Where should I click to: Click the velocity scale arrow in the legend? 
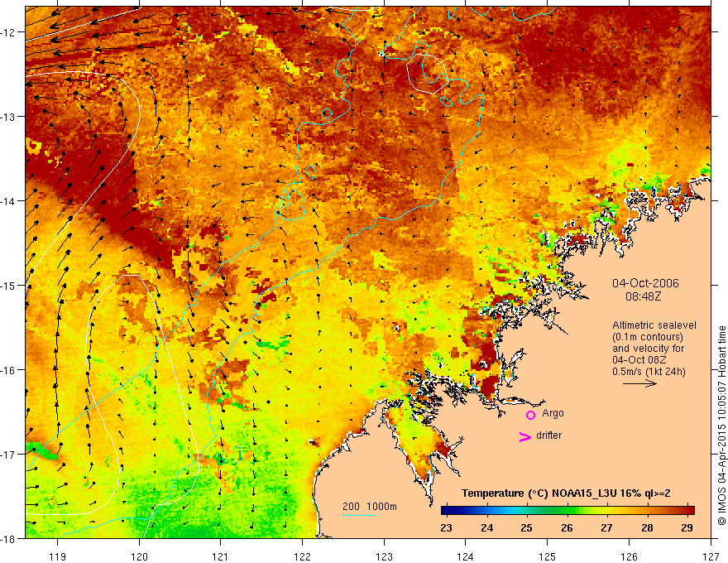point(639,383)
